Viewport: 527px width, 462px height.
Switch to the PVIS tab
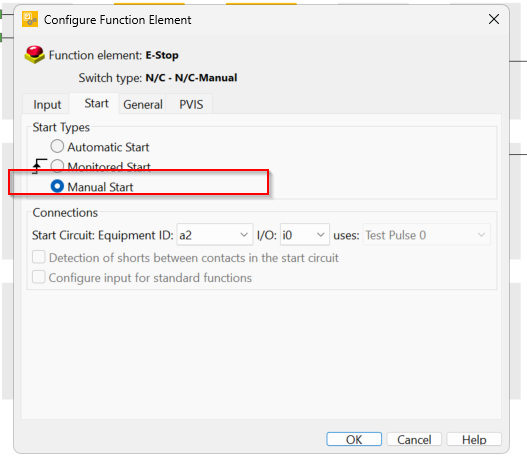(191, 104)
